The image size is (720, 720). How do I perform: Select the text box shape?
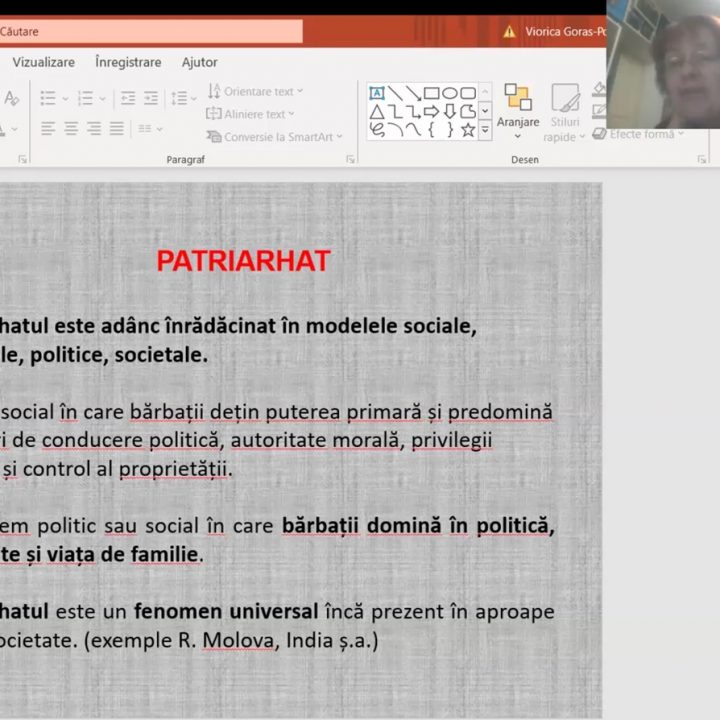point(377,93)
